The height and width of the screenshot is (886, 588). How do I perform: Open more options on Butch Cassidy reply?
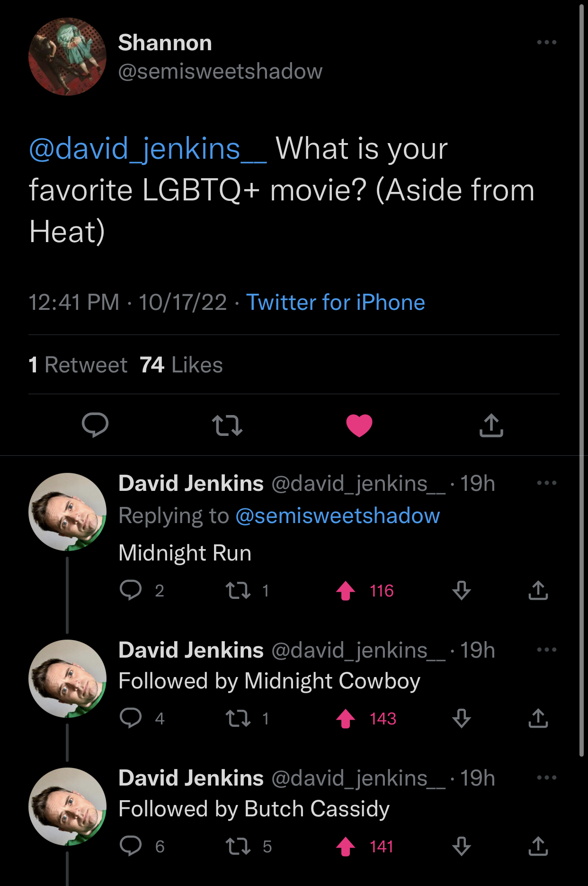pyautogui.click(x=546, y=778)
